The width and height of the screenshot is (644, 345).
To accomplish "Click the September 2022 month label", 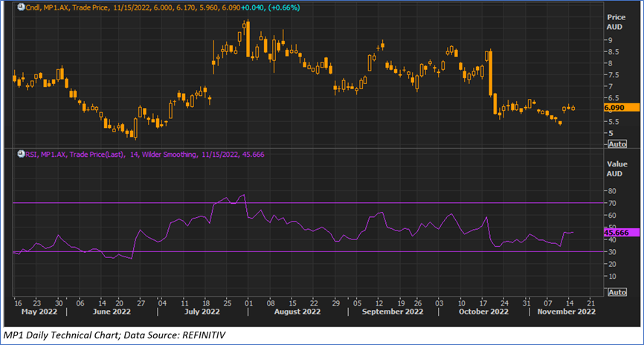I will click(392, 312).
